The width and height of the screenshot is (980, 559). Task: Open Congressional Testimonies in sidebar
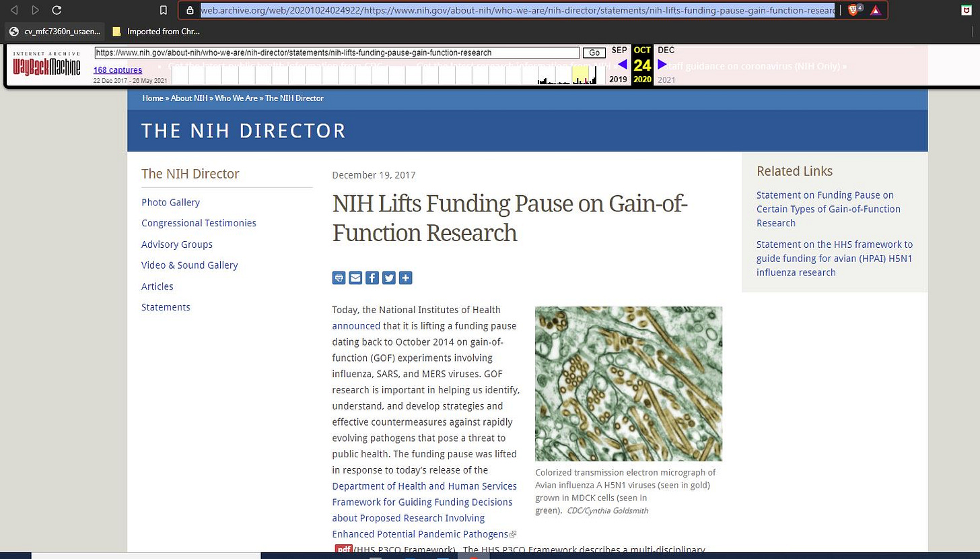click(x=199, y=223)
